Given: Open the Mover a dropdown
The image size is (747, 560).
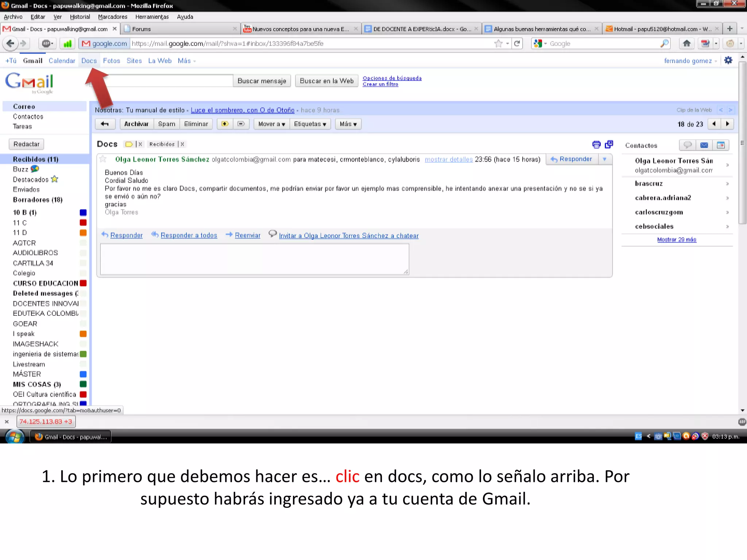Looking at the screenshot, I should [x=271, y=124].
